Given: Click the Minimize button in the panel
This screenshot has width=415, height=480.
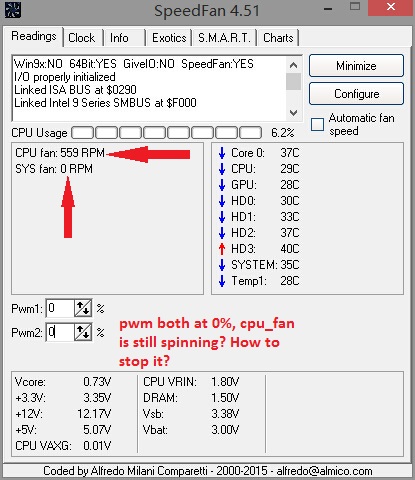Looking at the screenshot, I should tap(356, 66).
